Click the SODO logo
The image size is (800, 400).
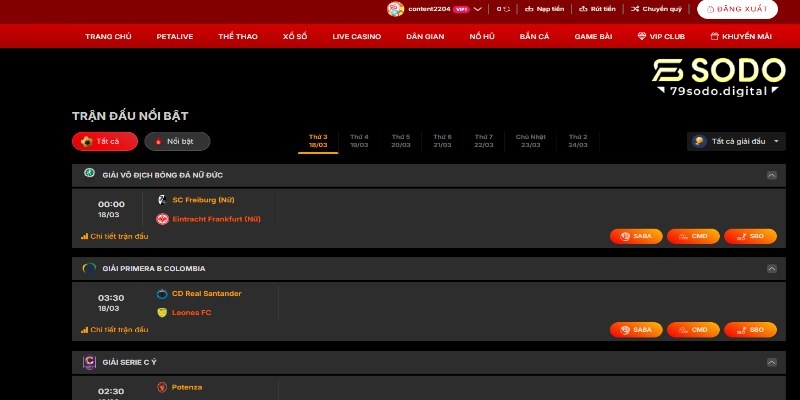[718, 76]
